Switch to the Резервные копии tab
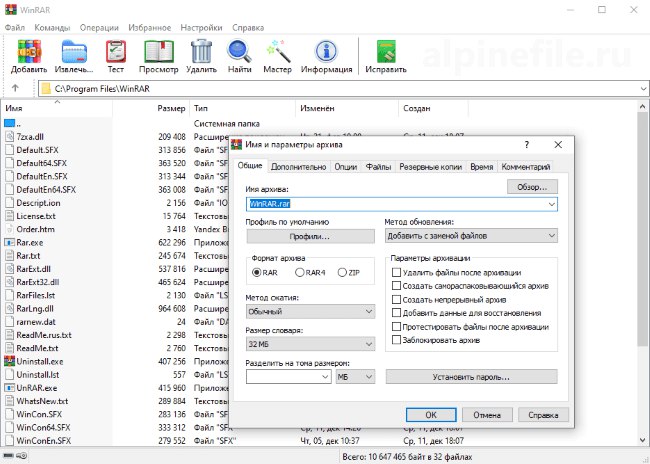This screenshot has width=650, height=464. click(430, 167)
